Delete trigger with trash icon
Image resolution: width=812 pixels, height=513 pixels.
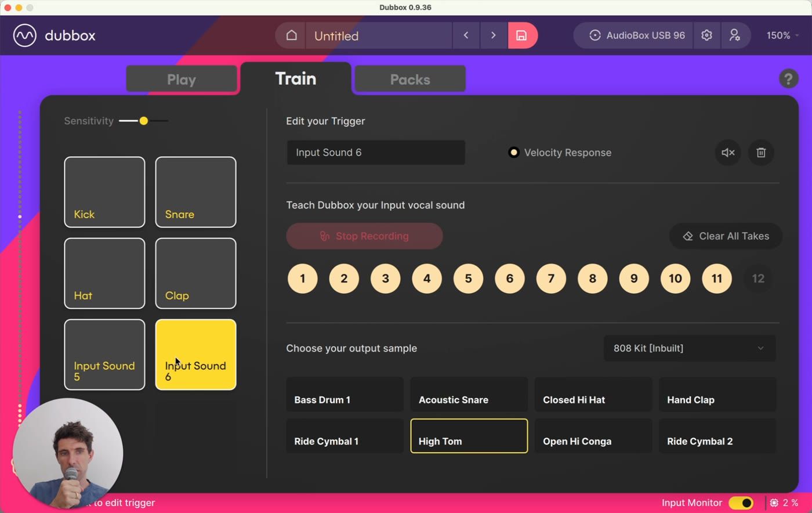[761, 153]
